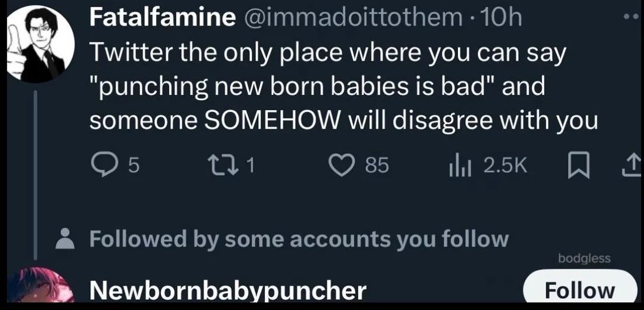Viewport: 644px width, 310px height.
Task: Click the person icon beside Followed by
Action: pos(63,240)
